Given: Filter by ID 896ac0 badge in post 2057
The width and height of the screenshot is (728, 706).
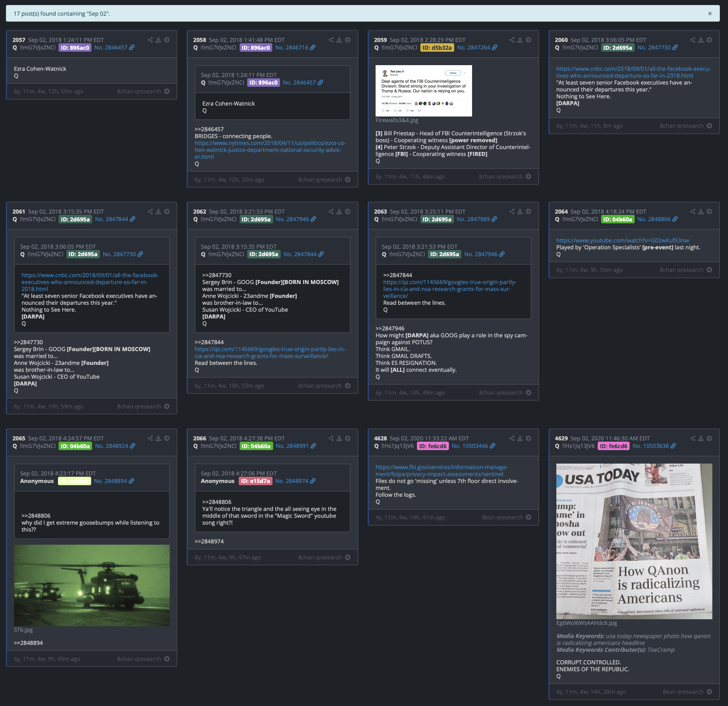Looking at the screenshot, I should pyautogui.click(x=75, y=48).
